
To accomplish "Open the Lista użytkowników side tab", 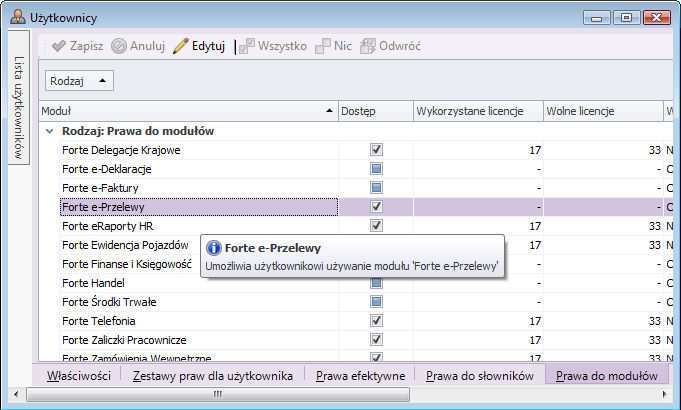I will point(19,98).
